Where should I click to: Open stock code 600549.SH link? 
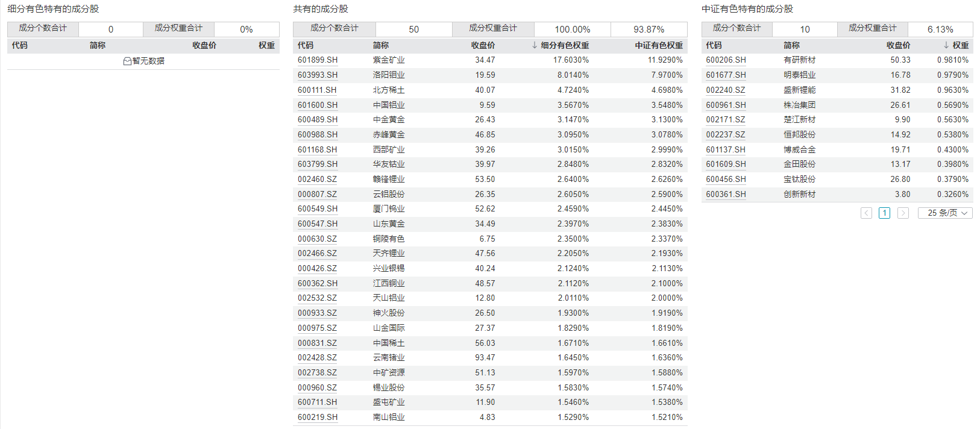[x=318, y=208]
